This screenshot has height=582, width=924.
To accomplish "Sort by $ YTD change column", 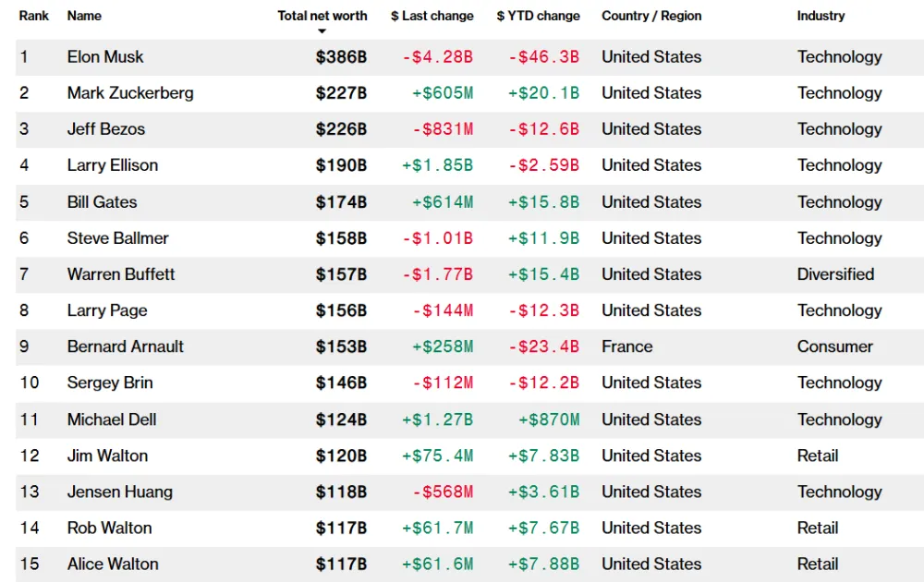I will click(x=538, y=16).
